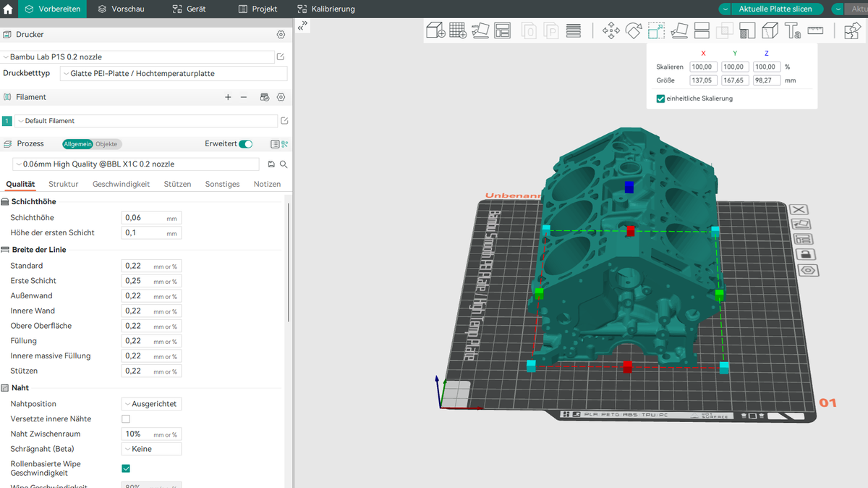Select the Move tool in toolbar

(x=610, y=30)
